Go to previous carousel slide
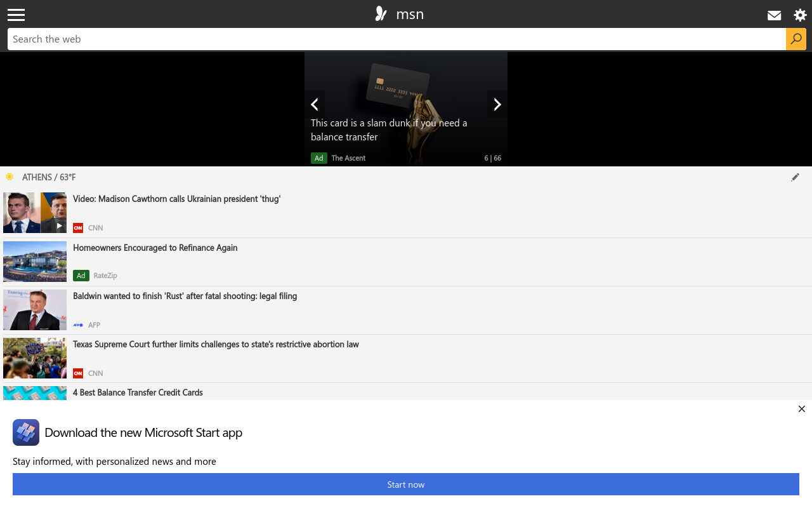The width and height of the screenshot is (812, 508). click(x=315, y=104)
